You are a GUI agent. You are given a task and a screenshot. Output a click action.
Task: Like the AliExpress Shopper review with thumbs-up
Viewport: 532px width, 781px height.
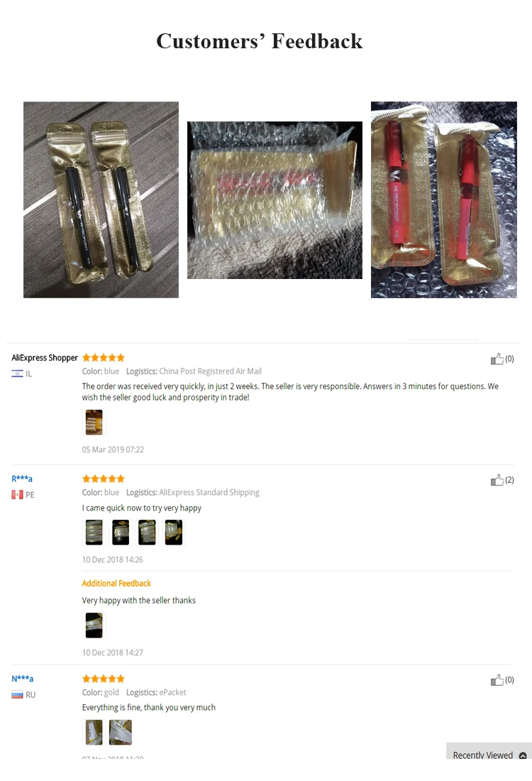(x=497, y=359)
